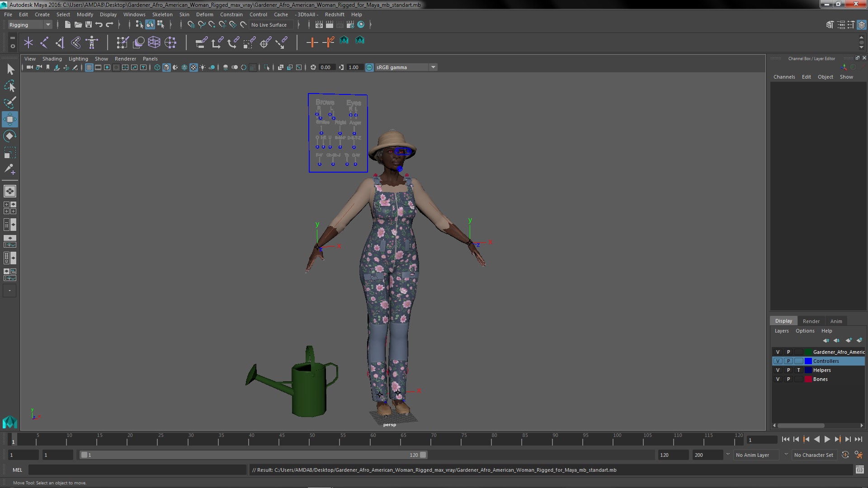This screenshot has height=488, width=868.
Task: Open the animation preferences icon
Action: click(859, 455)
